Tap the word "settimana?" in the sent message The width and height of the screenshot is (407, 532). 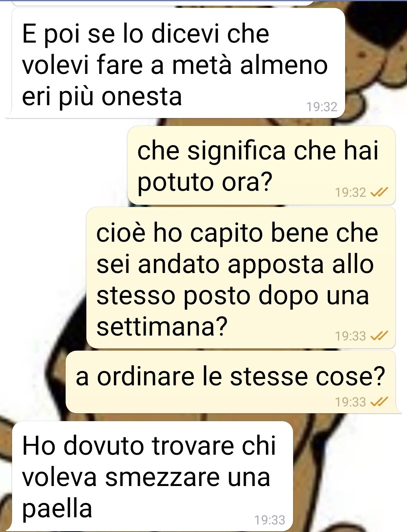click(162, 326)
